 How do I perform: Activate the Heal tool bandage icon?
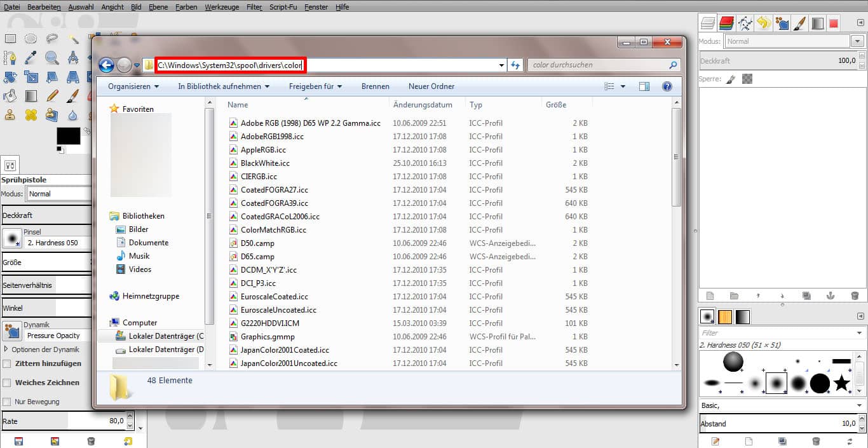[31, 115]
